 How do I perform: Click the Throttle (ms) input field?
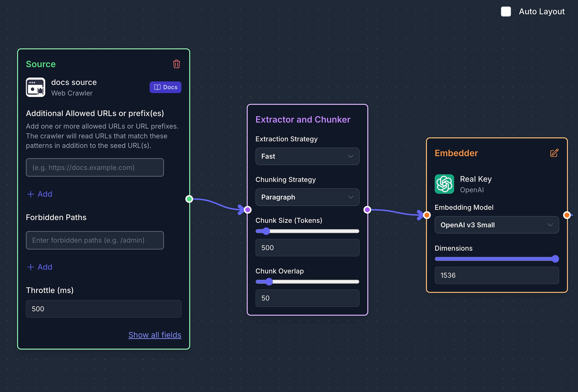(x=103, y=309)
